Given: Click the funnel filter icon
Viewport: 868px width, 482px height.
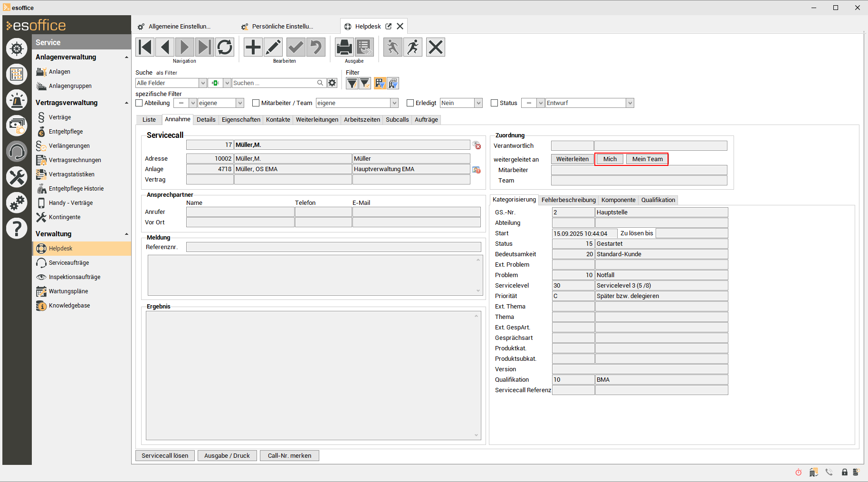Looking at the screenshot, I should [352, 84].
